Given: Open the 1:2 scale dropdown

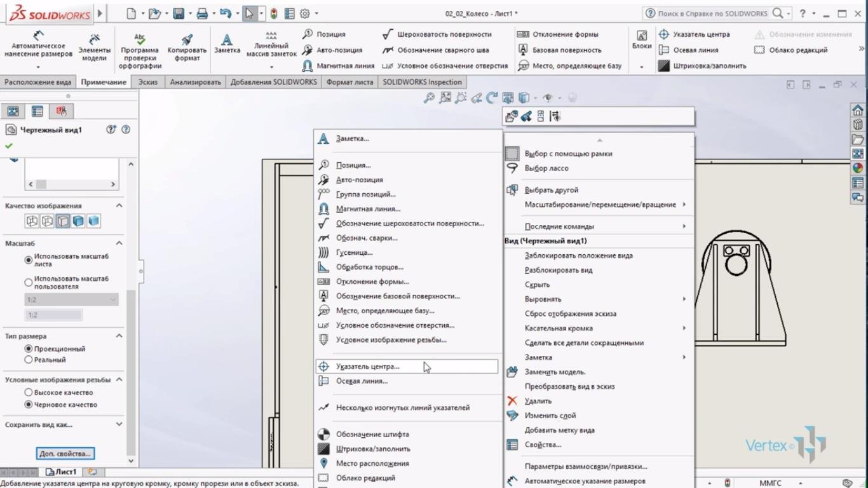Looking at the screenshot, I should click(x=71, y=299).
